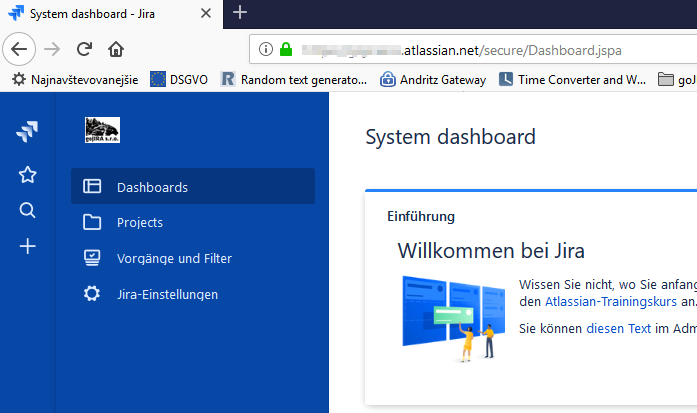Click the Jira-Einstellungen gear icon
The width and height of the screenshot is (697, 413).
pos(92,294)
